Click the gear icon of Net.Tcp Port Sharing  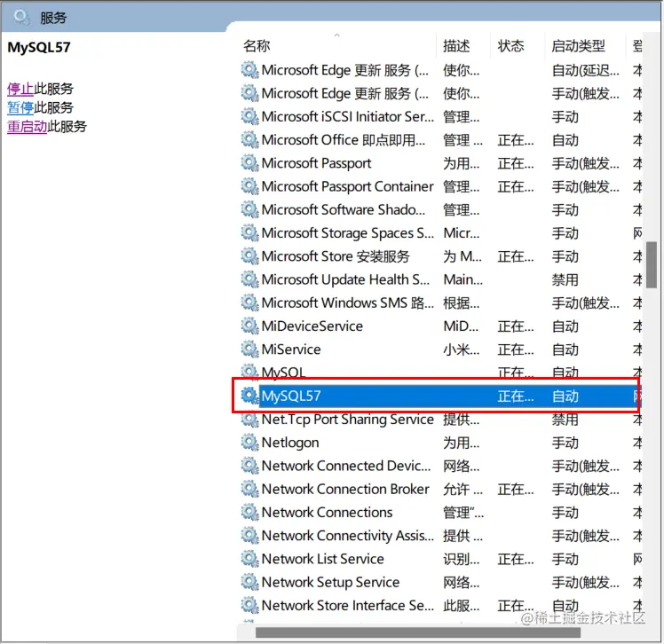(249, 420)
